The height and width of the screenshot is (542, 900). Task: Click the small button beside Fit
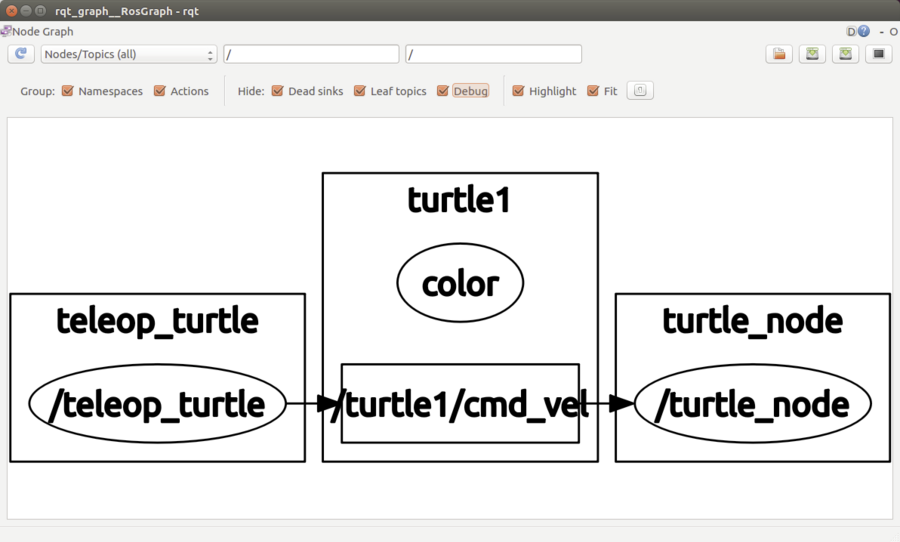[640, 91]
